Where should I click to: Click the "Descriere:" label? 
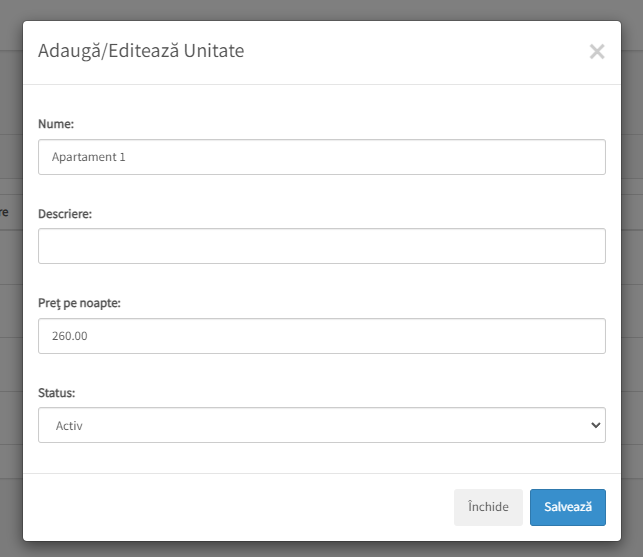(65, 214)
